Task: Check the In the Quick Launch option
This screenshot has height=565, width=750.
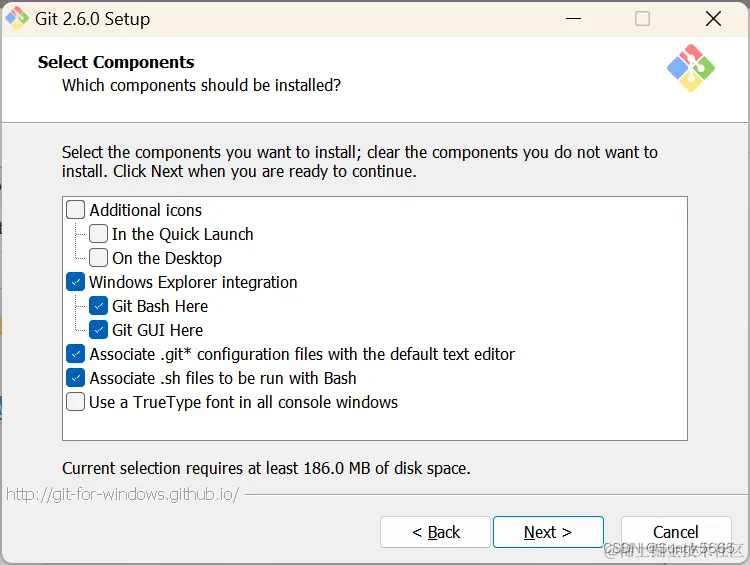Action: coord(99,234)
